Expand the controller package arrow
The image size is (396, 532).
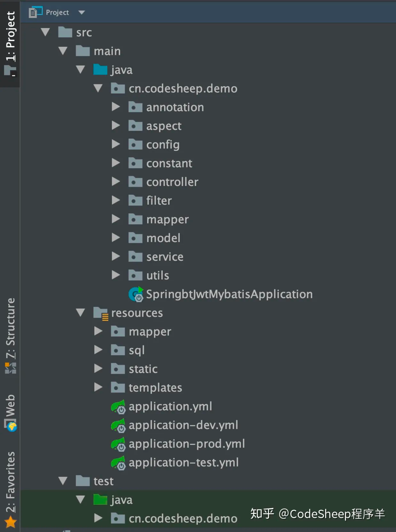pos(116,182)
